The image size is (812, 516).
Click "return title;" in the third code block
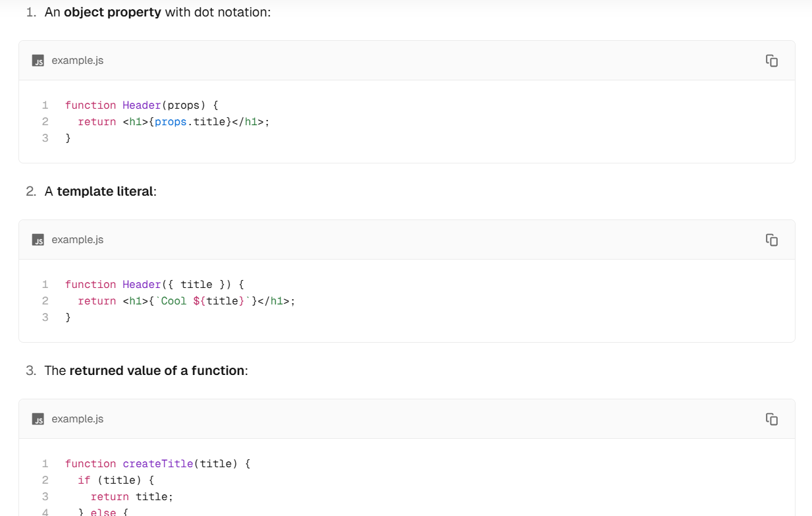pos(132,497)
